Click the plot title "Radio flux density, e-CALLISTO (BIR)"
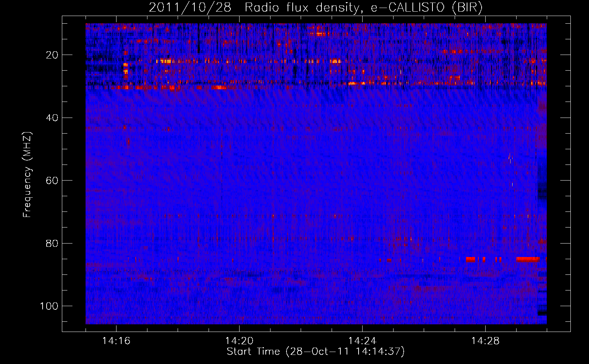 (363, 8)
